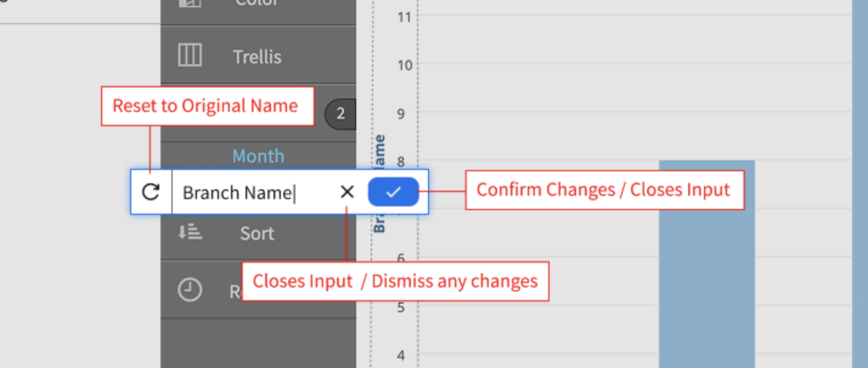
Task: Dismiss changes using the X icon
Action: tap(347, 192)
